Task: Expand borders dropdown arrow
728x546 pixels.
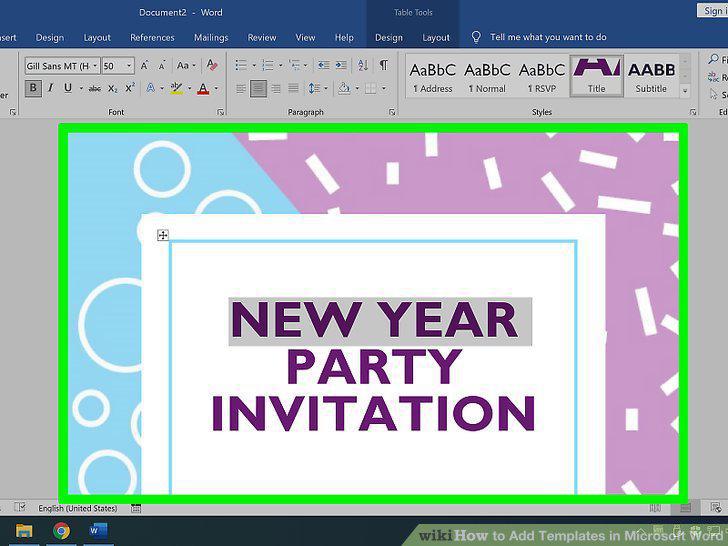Action: click(384, 88)
